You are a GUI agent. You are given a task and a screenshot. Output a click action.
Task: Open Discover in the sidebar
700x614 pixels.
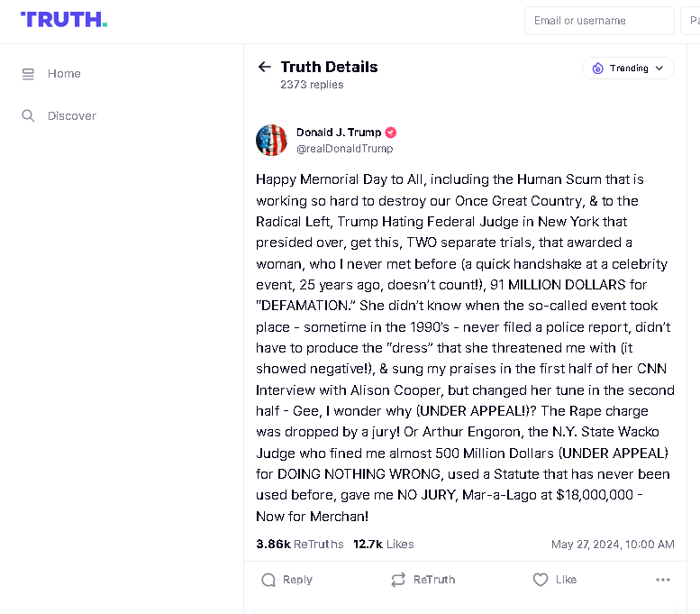pyautogui.click(x=72, y=115)
